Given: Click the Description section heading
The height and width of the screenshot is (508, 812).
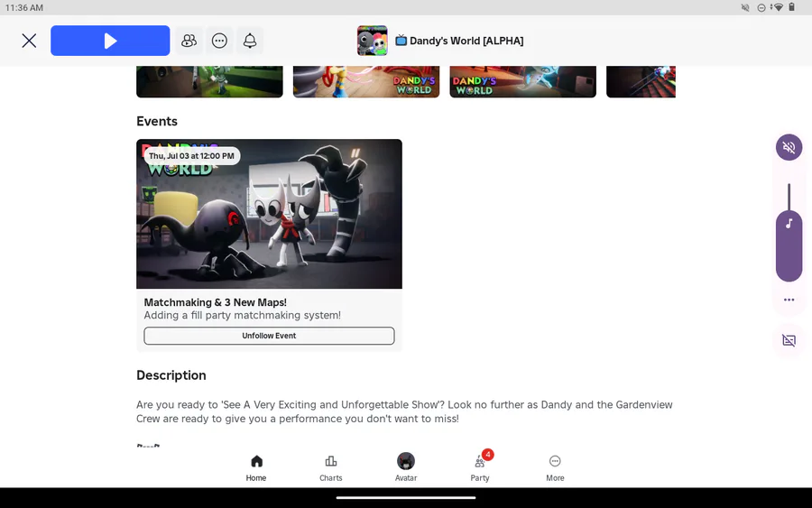Looking at the screenshot, I should (171, 375).
